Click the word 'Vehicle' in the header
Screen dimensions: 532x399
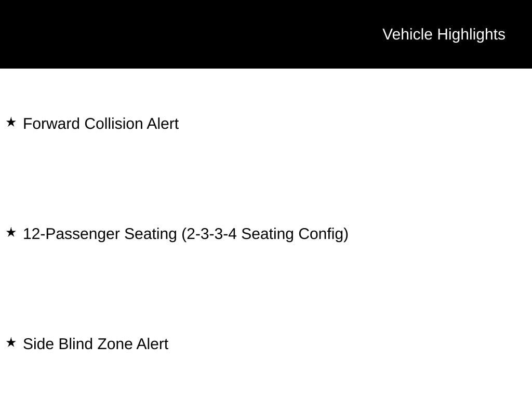(407, 34)
